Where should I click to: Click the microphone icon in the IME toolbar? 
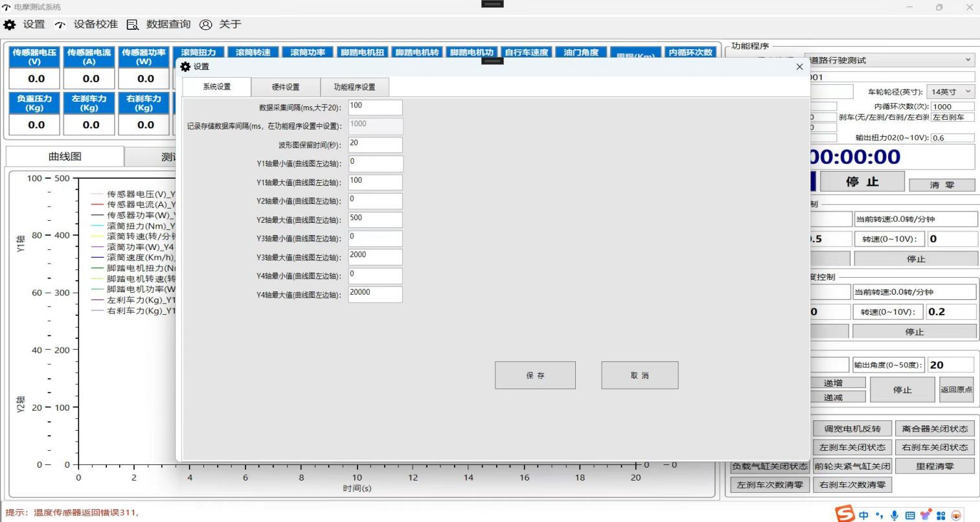click(895, 515)
